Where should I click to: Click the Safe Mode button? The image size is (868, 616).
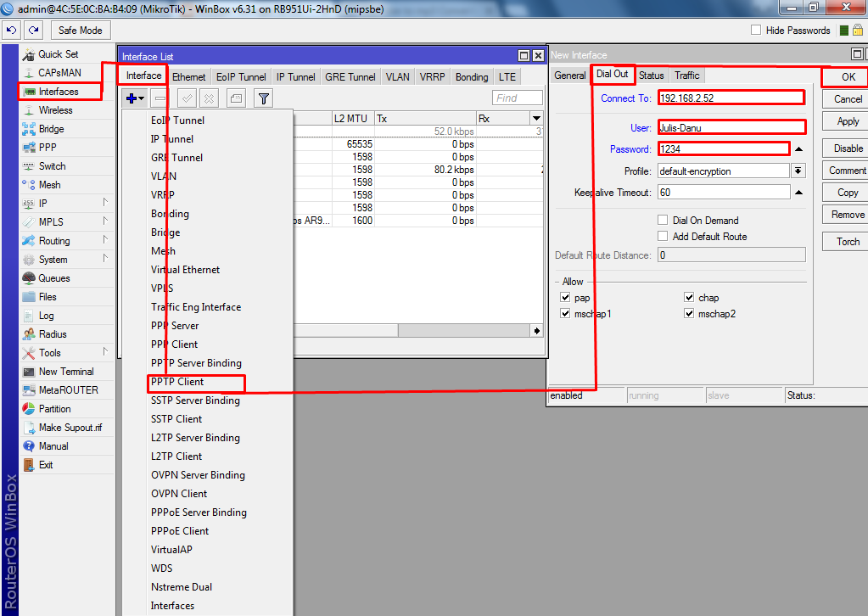(81, 31)
